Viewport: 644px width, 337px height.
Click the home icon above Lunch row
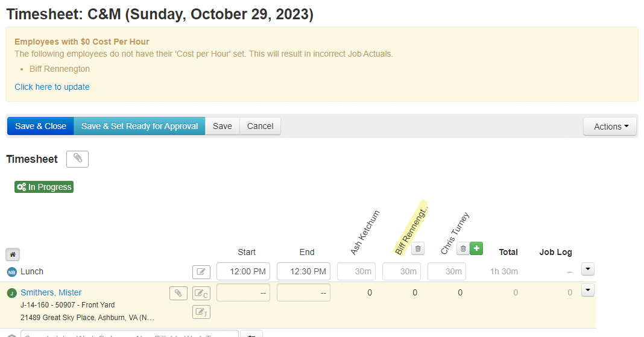tap(12, 254)
